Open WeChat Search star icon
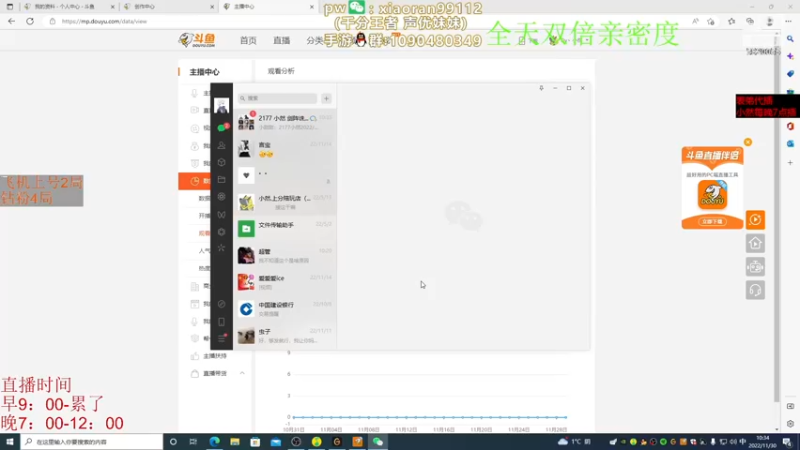The height and width of the screenshot is (450, 800). coord(221,248)
